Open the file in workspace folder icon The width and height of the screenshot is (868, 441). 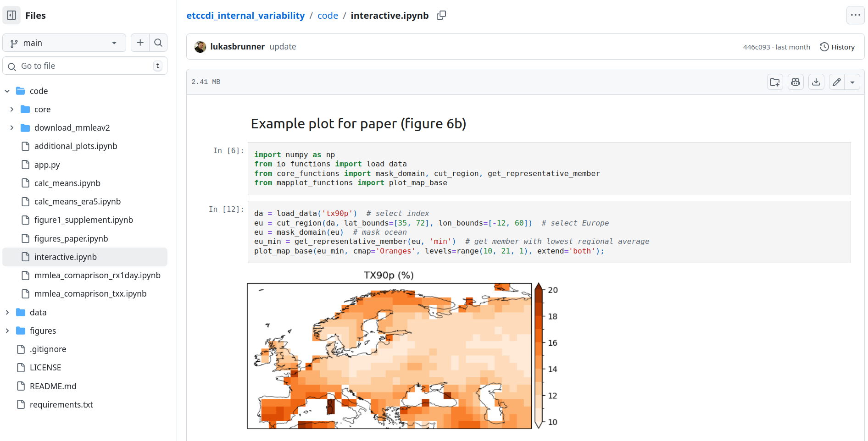tap(775, 82)
